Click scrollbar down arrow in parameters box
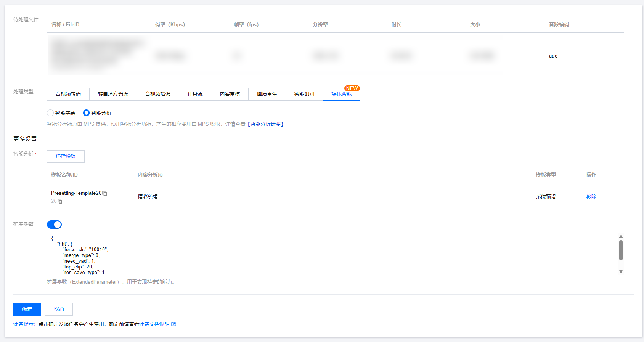Viewport: 644px width, 342px height. 621,271
